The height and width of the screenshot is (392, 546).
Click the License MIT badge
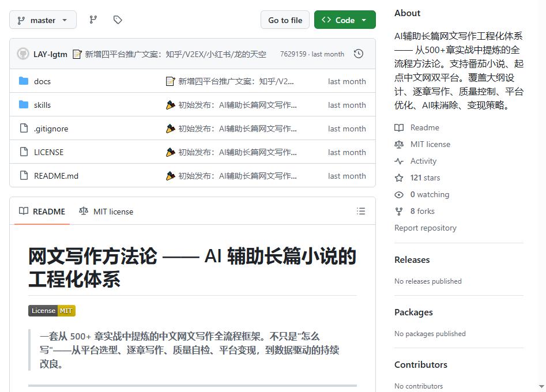[x=52, y=311]
